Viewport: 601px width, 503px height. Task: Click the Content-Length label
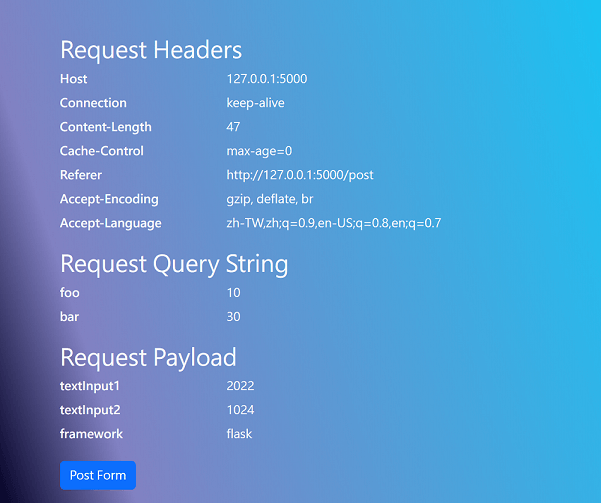point(105,127)
